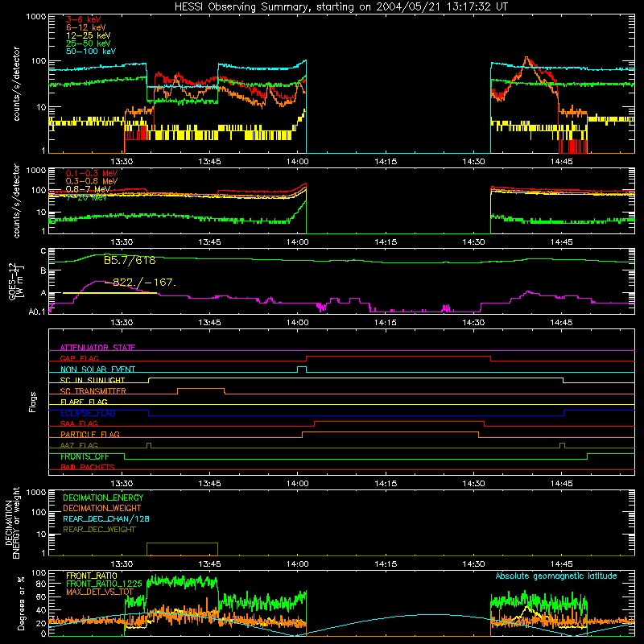The image size is (644, 644).
Task: Click the '-822./-167.' position annotation
Action: [140, 283]
